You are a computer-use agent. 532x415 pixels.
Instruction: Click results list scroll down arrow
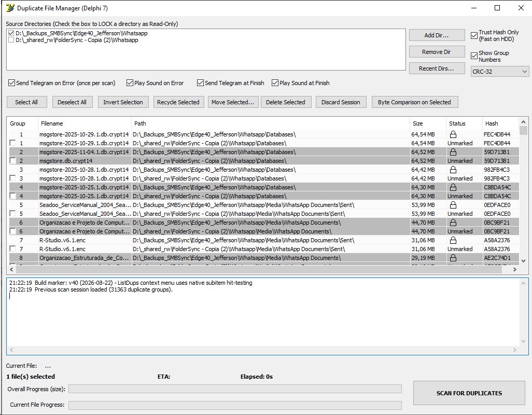point(523,261)
